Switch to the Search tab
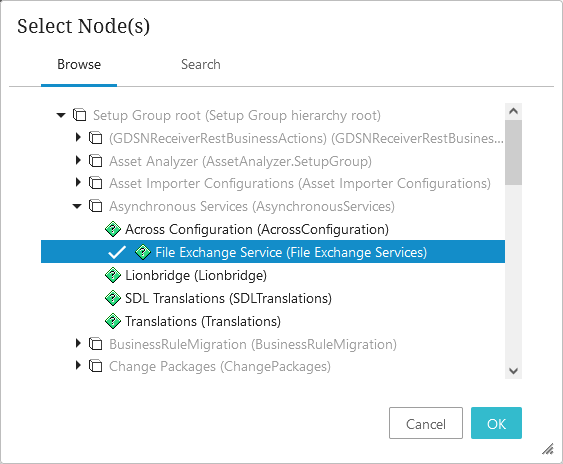563x464 pixels. tap(201, 65)
